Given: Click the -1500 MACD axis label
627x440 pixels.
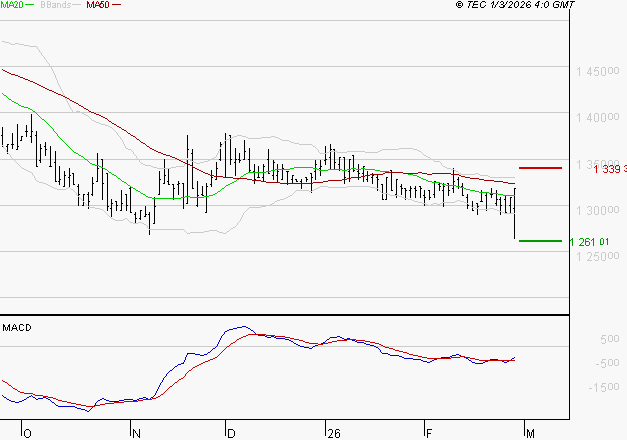Looking at the screenshot, I should point(604,387).
